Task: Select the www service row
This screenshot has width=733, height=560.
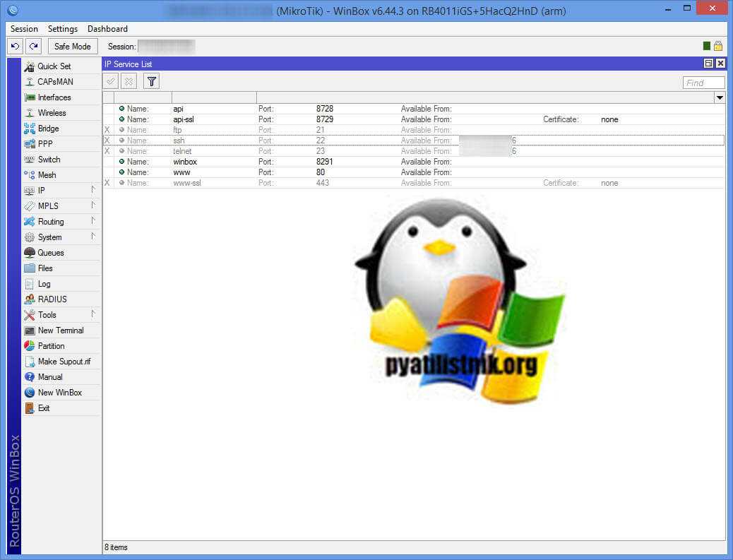Action: [x=414, y=172]
